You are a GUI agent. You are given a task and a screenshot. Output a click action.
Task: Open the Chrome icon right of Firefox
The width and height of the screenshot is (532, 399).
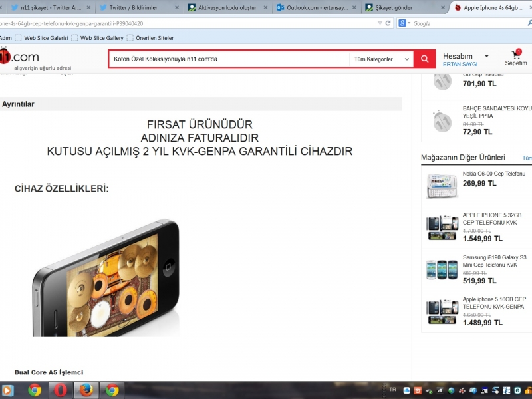coord(112,390)
